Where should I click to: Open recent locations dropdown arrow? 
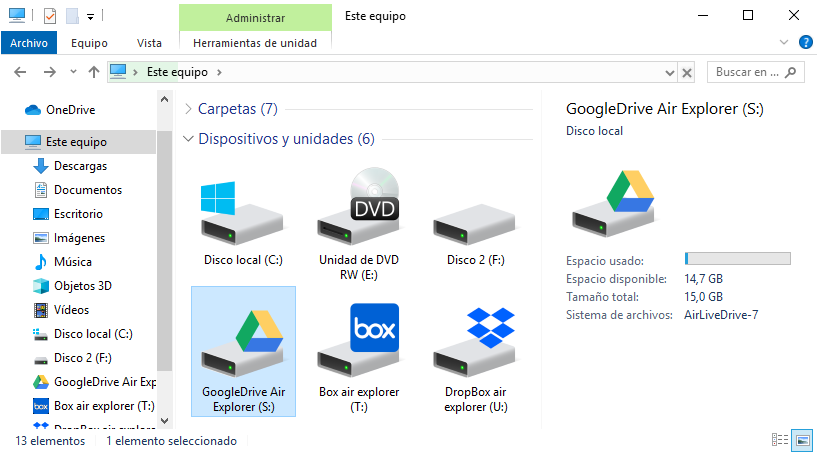(x=73, y=72)
